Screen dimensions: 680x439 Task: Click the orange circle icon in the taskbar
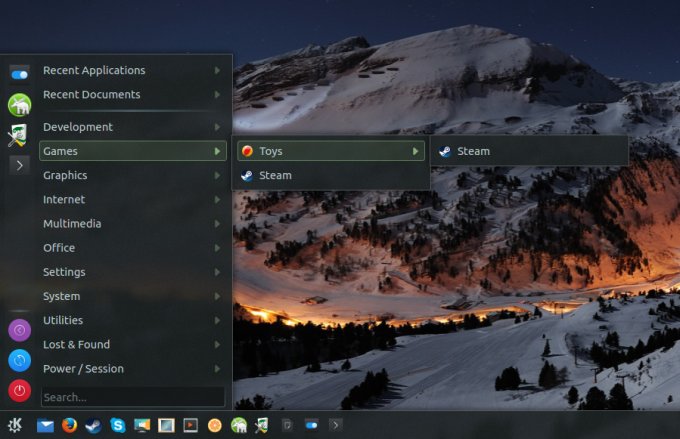coord(214,425)
